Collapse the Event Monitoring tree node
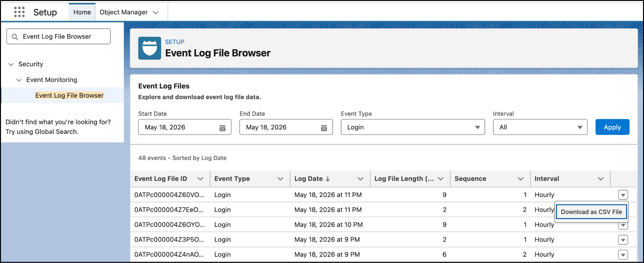644x263 pixels. click(19, 80)
